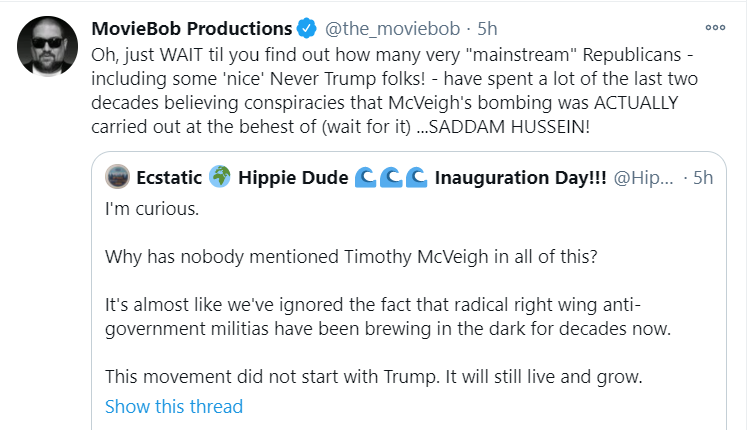750x430 pixels.
Task: Open quoted tweet at 'I'm curious.' text
Action: [x=152, y=209]
